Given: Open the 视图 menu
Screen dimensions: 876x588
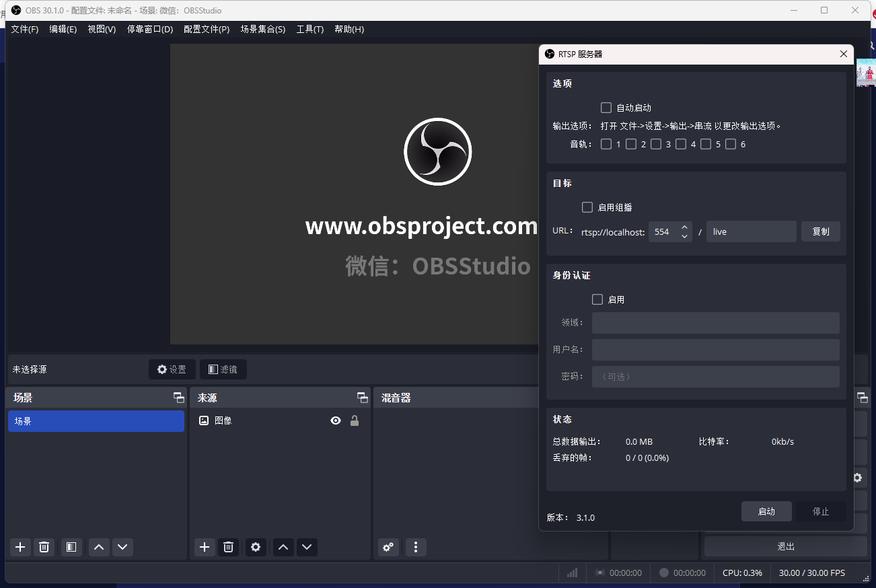Looking at the screenshot, I should click(x=101, y=29).
